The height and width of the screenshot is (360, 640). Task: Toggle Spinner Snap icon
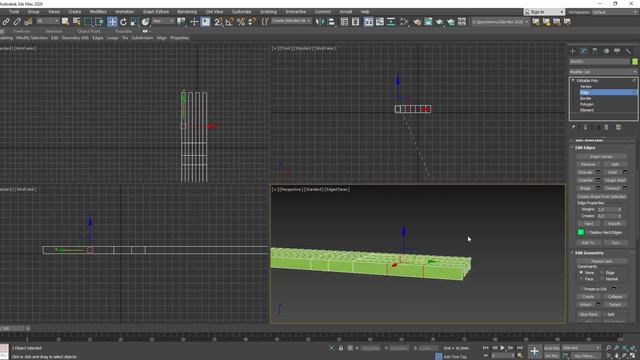pyautogui.click(x=252, y=22)
